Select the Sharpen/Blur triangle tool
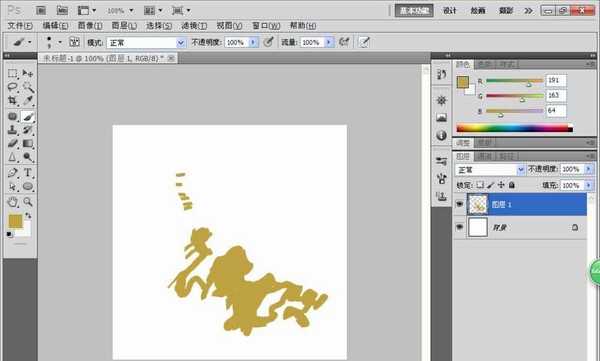 click(x=13, y=157)
